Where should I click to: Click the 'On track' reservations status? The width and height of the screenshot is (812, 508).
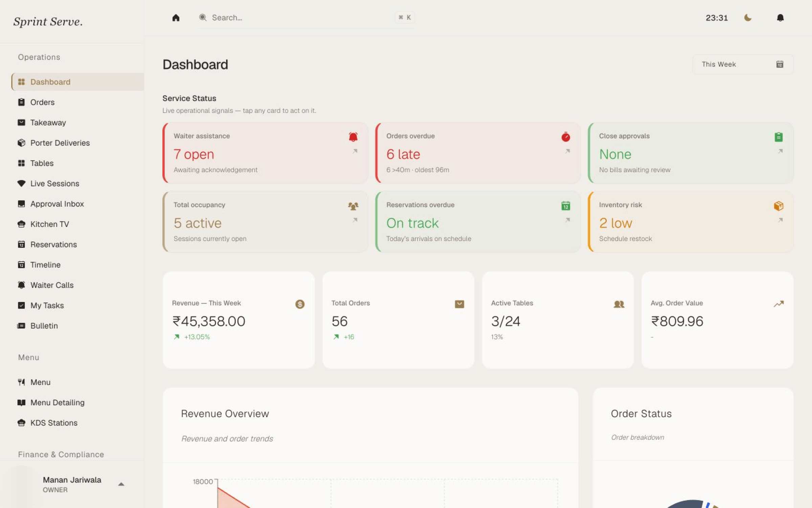tap(412, 223)
